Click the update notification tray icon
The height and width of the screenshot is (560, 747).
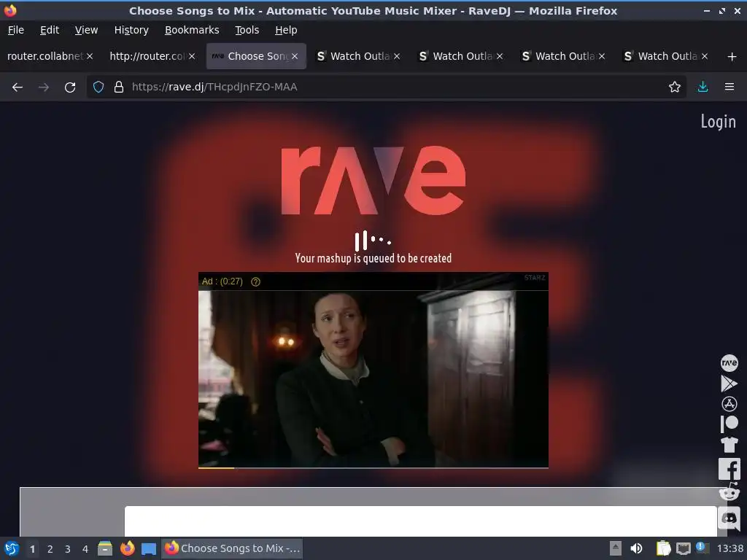(x=701, y=547)
